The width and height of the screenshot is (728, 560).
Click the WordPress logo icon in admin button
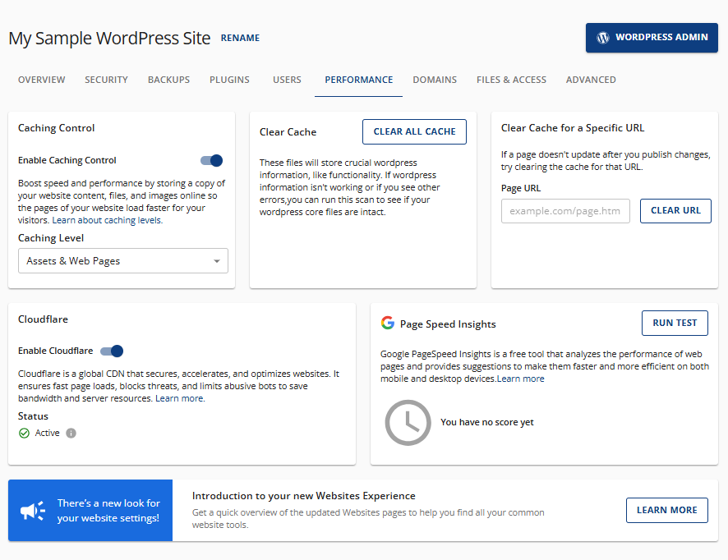click(603, 38)
